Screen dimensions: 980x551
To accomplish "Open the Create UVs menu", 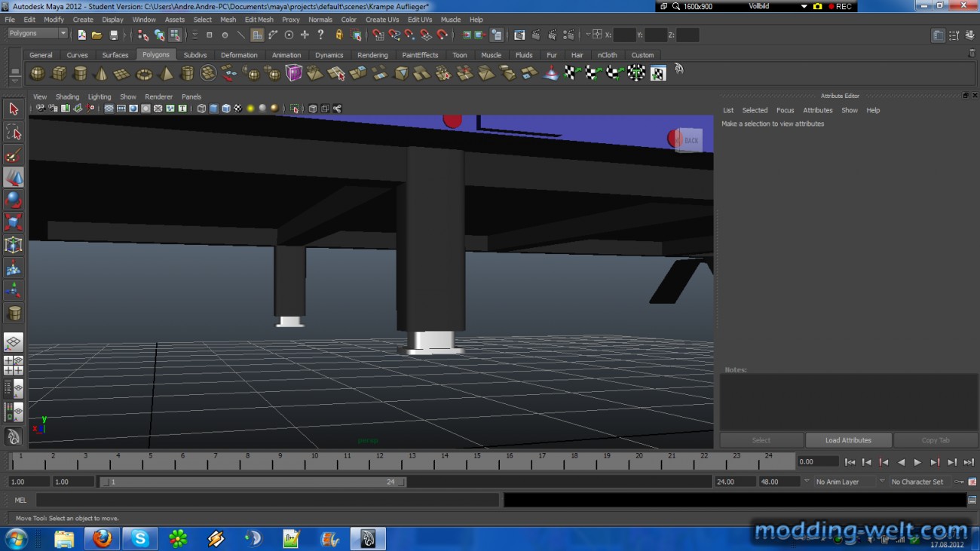I will (x=382, y=20).
